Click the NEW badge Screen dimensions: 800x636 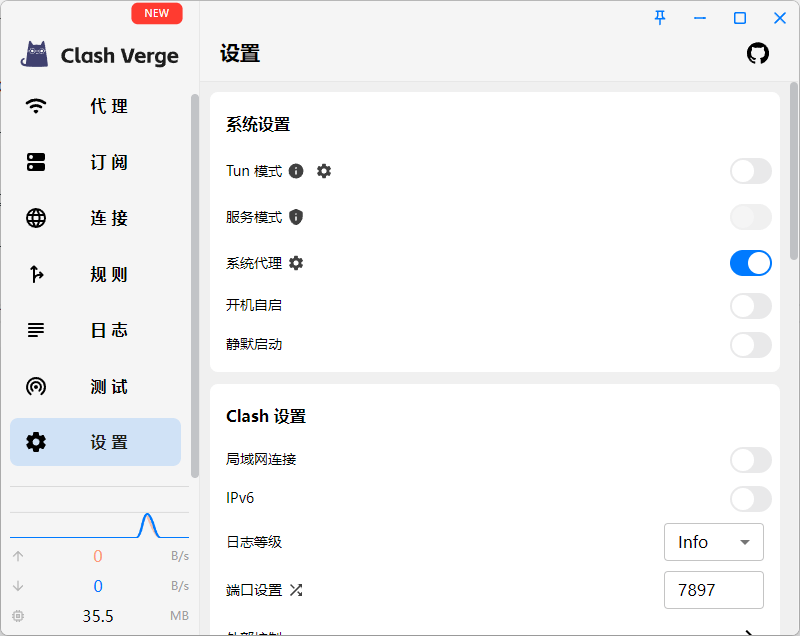[x=157, y=13]
